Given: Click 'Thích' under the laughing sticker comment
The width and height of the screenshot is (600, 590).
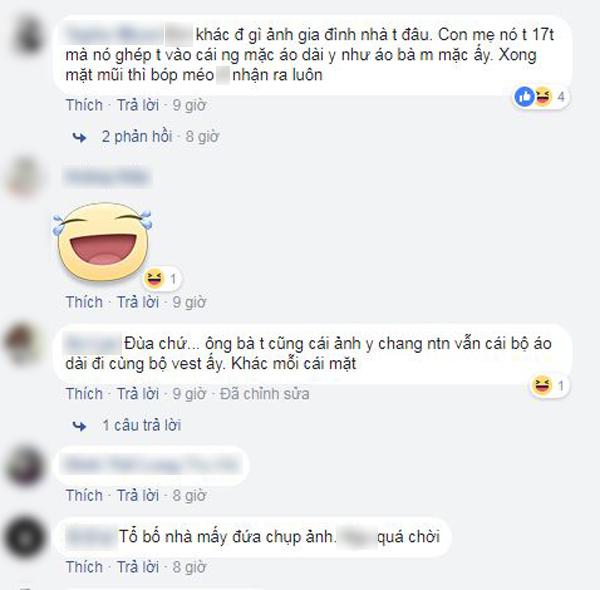Looking at the screenshot, I should pos(84,302).
